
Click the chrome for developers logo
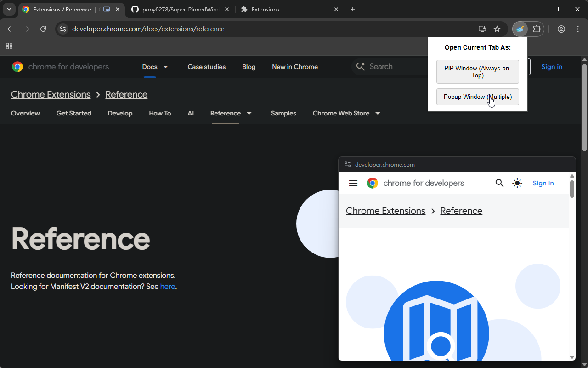61,67
